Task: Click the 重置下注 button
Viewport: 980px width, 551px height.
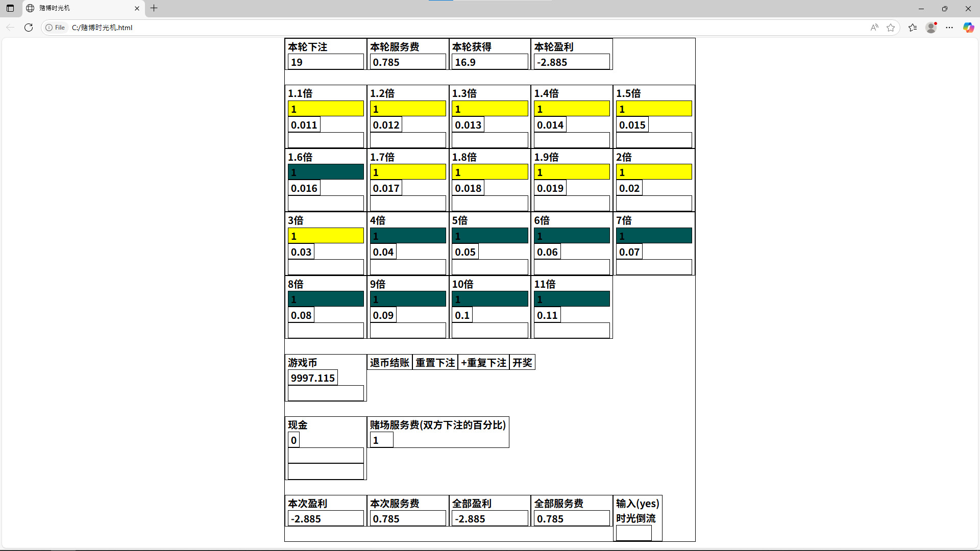Action: click(435, 363)
